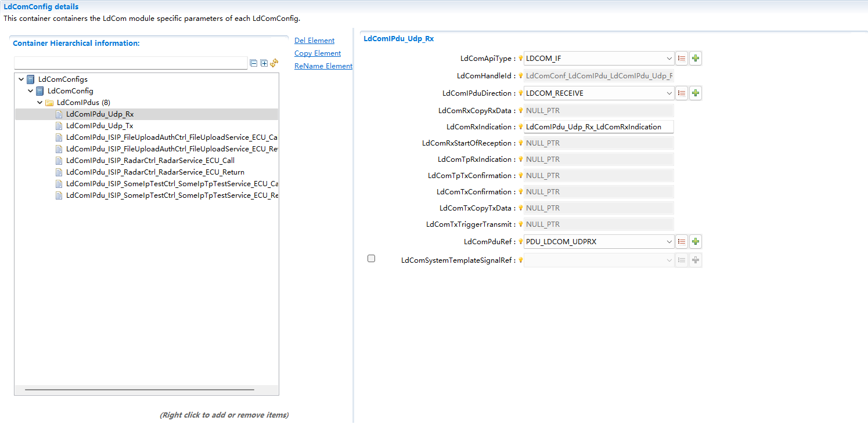
Task: Open the LdComApiType dropdown
Action: click(669, 58)
